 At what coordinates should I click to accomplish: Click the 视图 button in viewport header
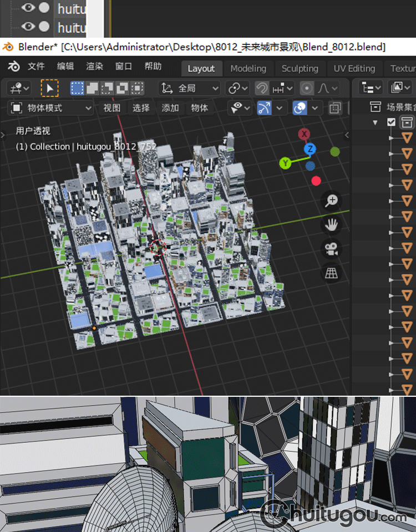pos(111,108)
